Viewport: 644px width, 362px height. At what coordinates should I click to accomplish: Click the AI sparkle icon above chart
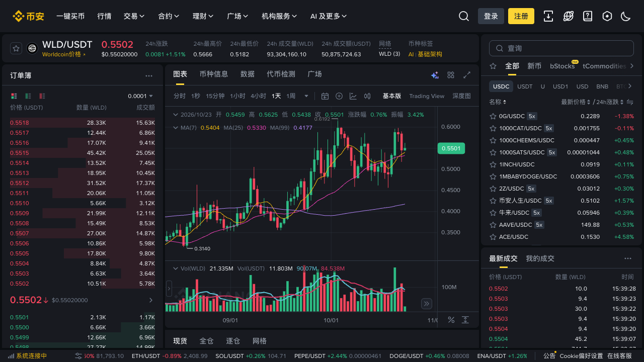(435, 75)
